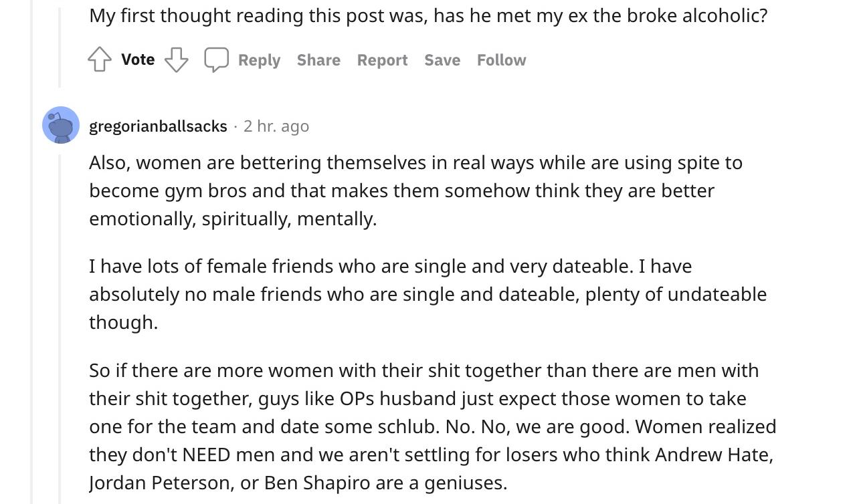Click the Reply text button
Image resolution: width=851 pixels, height=504 pixels.
click(x=259, y=60)
